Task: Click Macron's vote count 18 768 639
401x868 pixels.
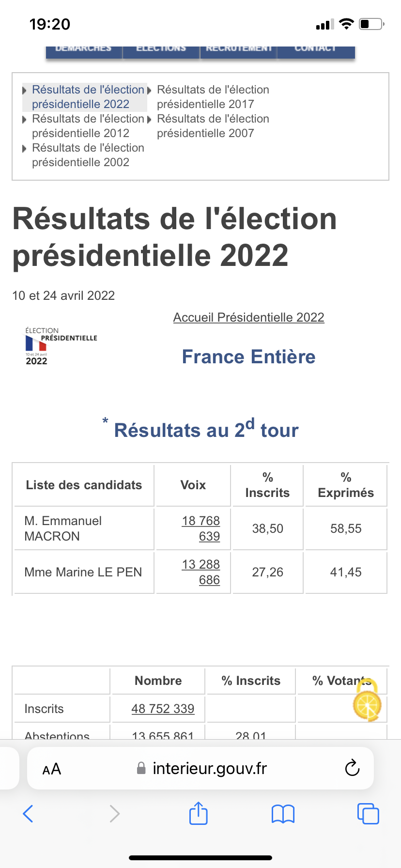Action: click(200, 528)
